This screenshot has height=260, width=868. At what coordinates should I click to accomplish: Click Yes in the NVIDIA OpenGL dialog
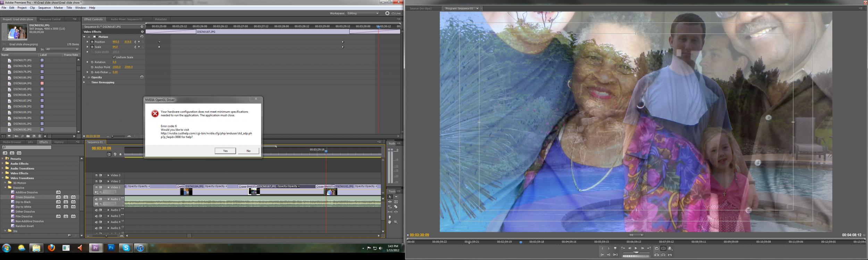tap(225, 151)
